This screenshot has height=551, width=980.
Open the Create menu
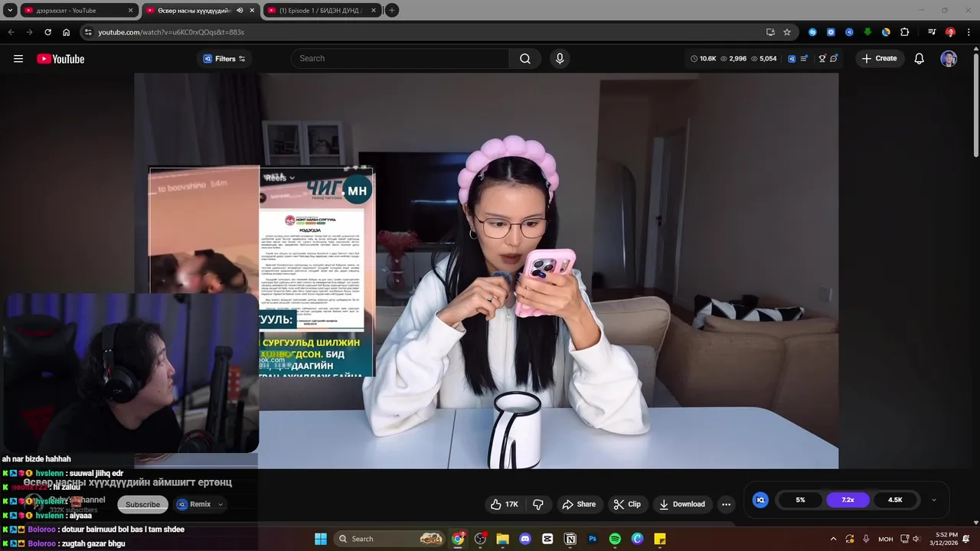coord(879,59)
